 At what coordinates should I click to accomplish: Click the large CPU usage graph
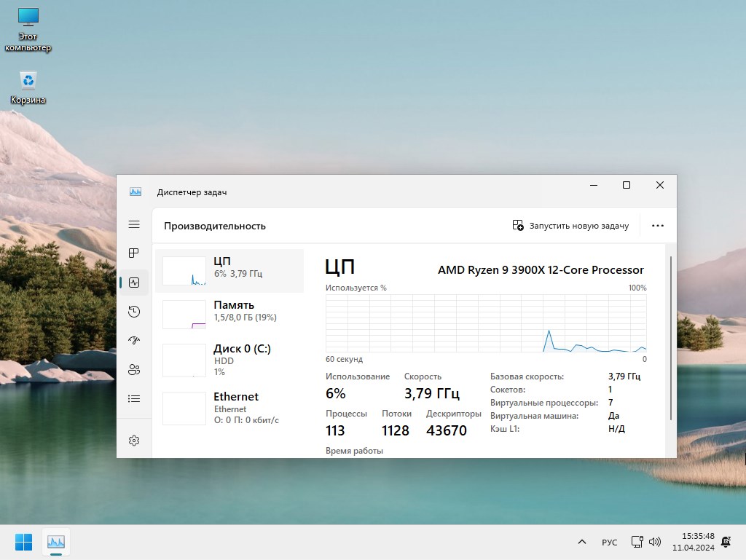(x=486, y=323)
